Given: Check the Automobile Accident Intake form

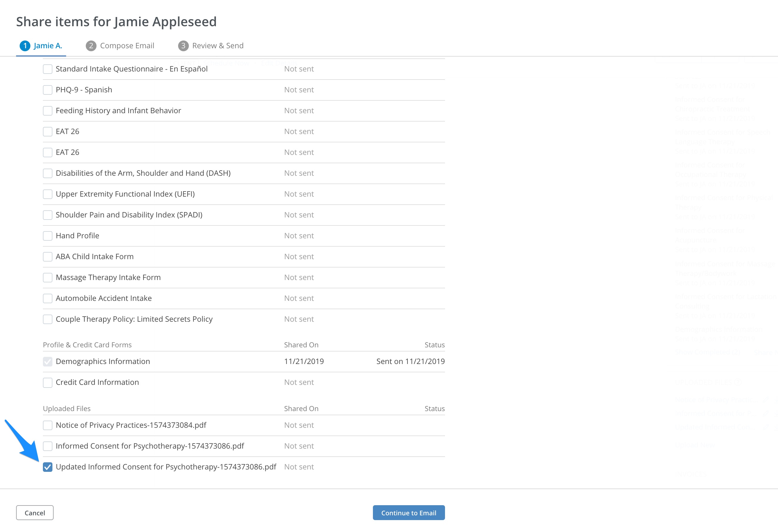Looking at the screenshot, I should (48, 298).
